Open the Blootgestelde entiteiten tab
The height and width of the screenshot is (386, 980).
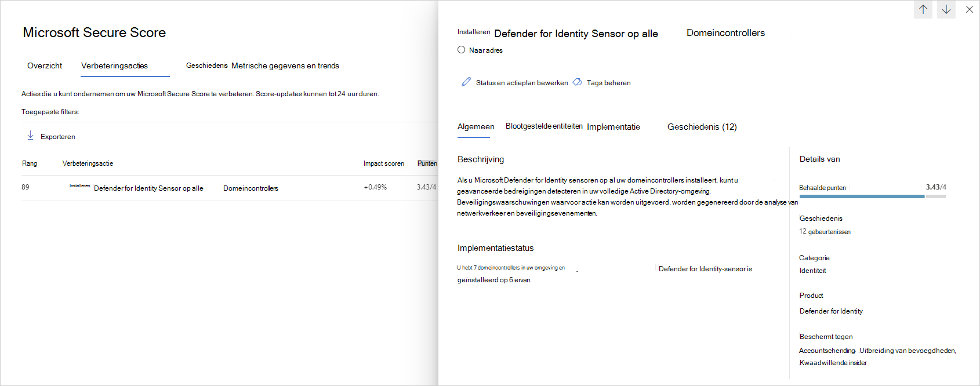(x=544, y=126)
